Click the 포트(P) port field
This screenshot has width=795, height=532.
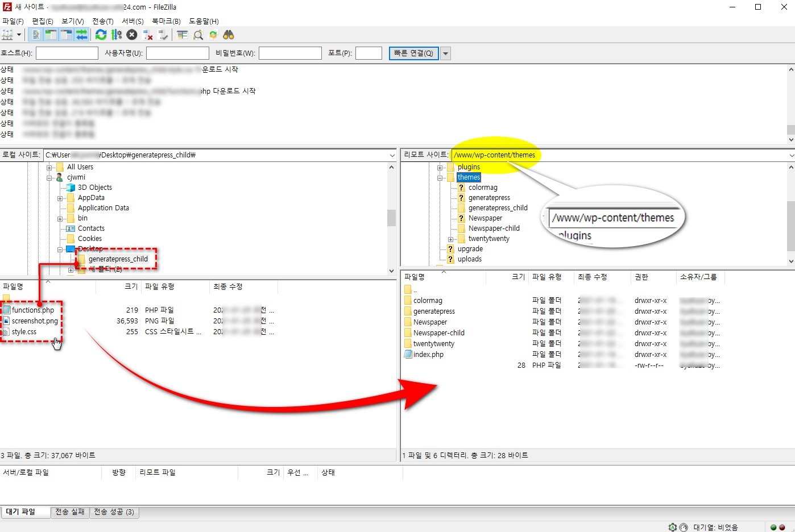368,53
